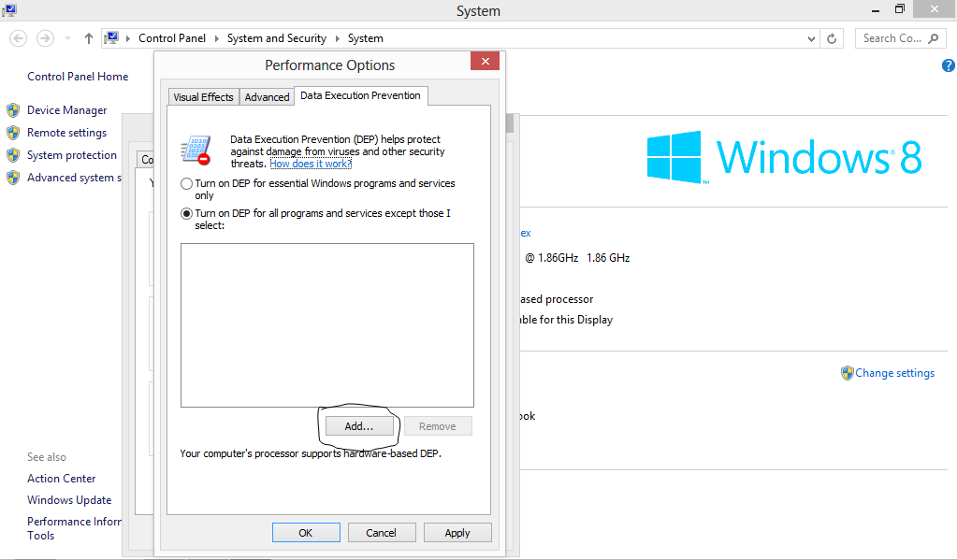Click OK in Performance Options
This screenshot has width=957, height=560.
pos(306,533)
